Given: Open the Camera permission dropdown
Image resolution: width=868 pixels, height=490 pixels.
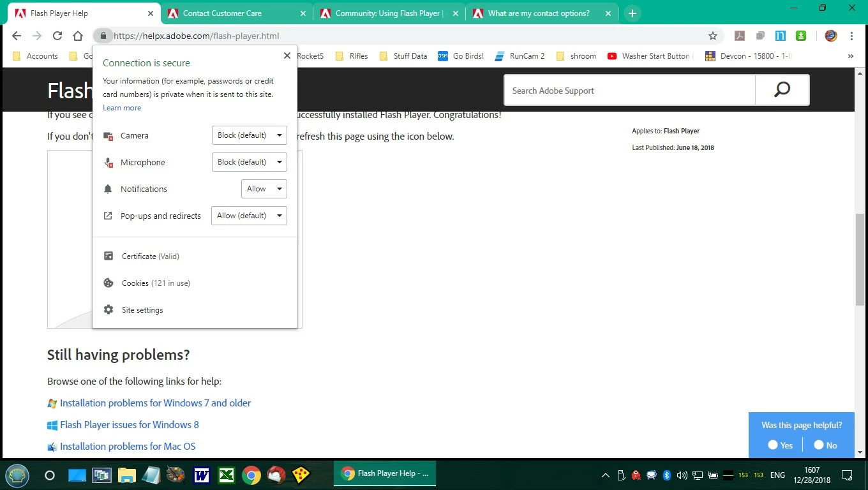Looking at the screenshot, I should pos(250,135).
